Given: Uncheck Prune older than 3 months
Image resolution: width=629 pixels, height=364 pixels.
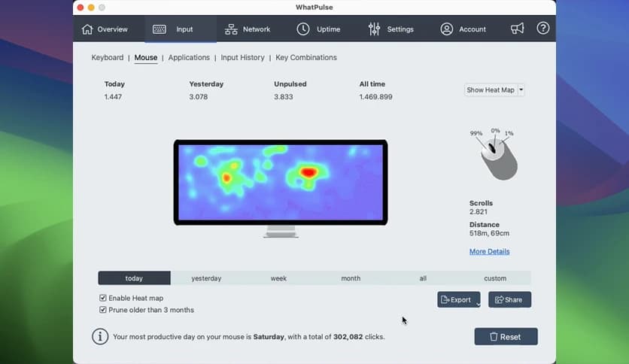Looking at the screenshot, I should tap(103, 310).
